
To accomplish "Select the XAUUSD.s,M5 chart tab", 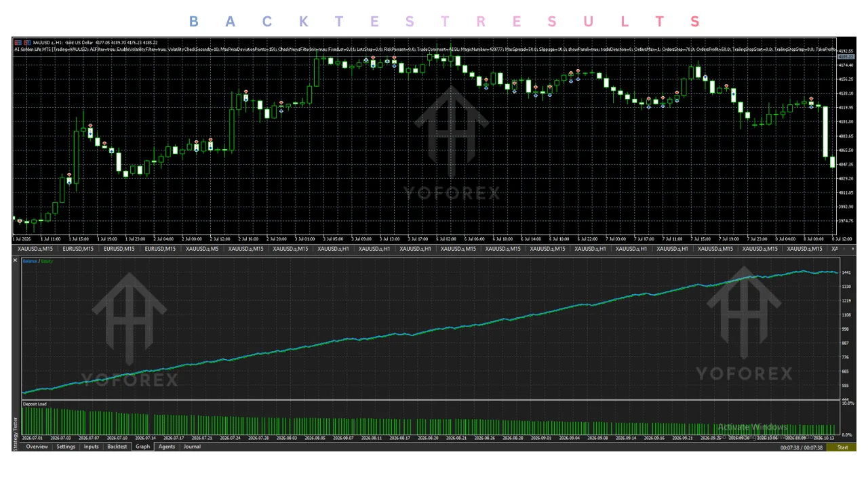I will [203, 249].
